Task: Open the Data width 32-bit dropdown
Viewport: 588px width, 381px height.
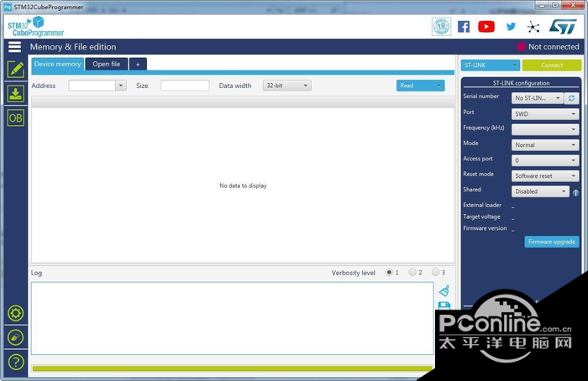Action: coord(287,86)
